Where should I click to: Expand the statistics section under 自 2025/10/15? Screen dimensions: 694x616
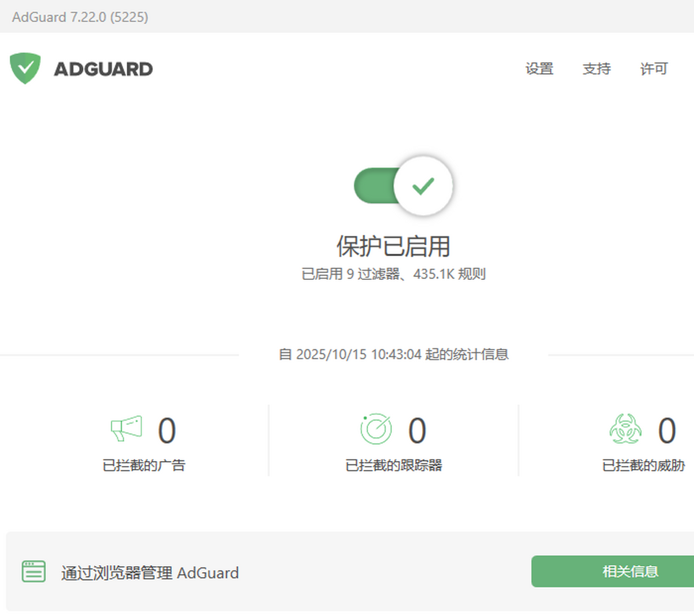(x=394, y=354)
